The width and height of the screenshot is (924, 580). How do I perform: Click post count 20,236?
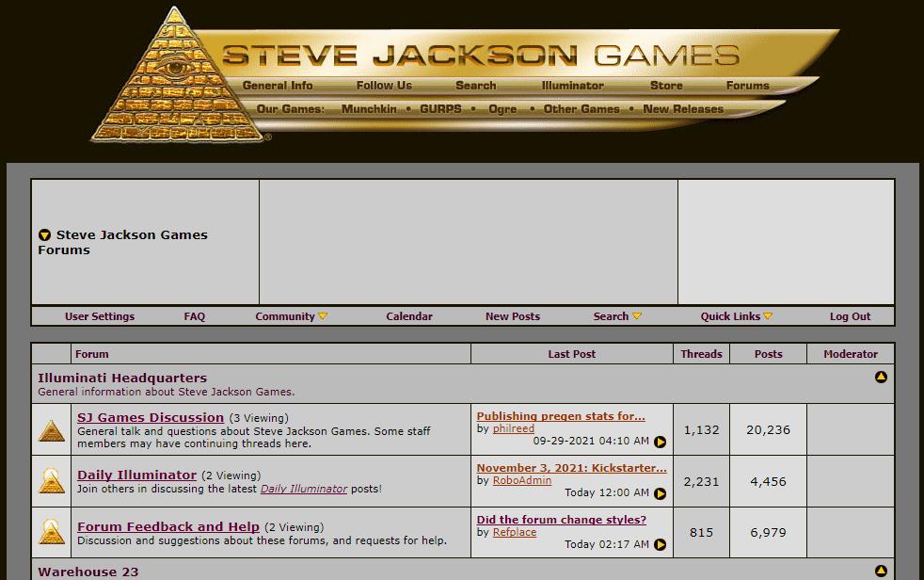pyautogui.click(x=768, y=430)
